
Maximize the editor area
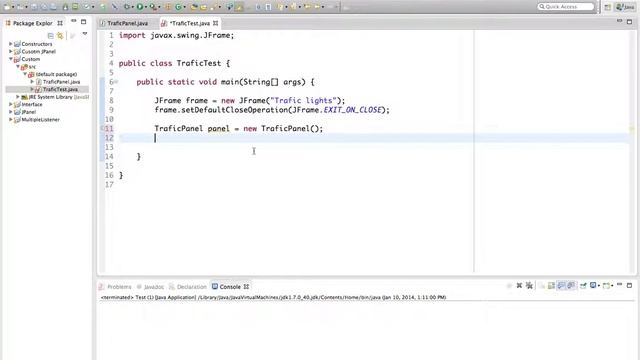coord(629,22)
